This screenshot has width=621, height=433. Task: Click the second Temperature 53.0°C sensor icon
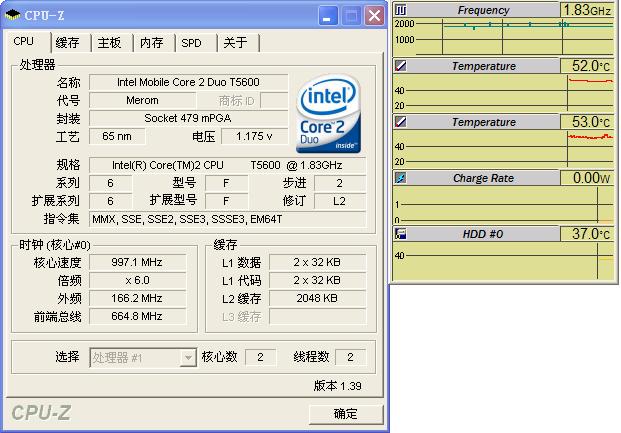[401, 122]
